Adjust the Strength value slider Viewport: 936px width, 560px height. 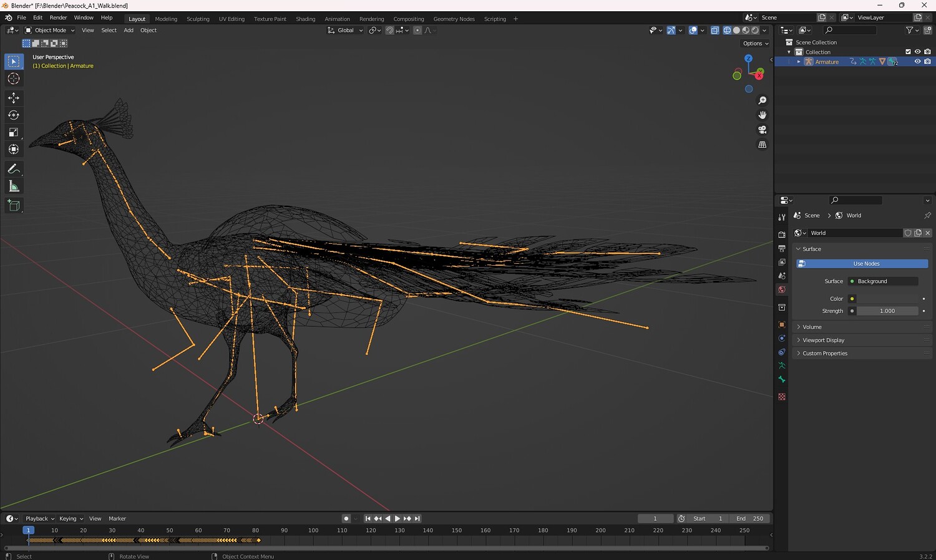887,311
